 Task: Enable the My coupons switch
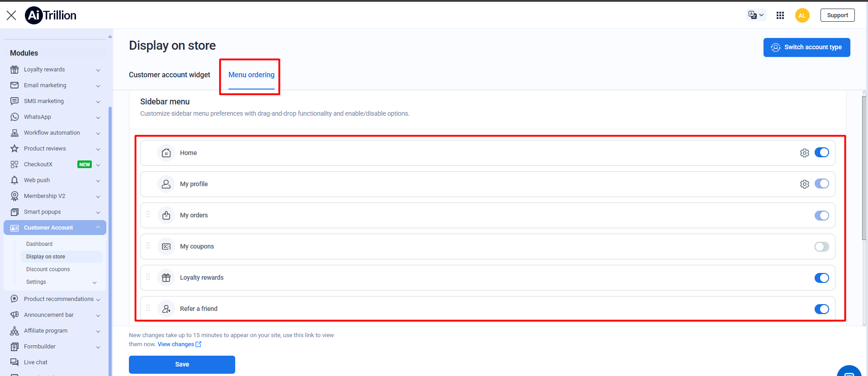click(821, 247)
